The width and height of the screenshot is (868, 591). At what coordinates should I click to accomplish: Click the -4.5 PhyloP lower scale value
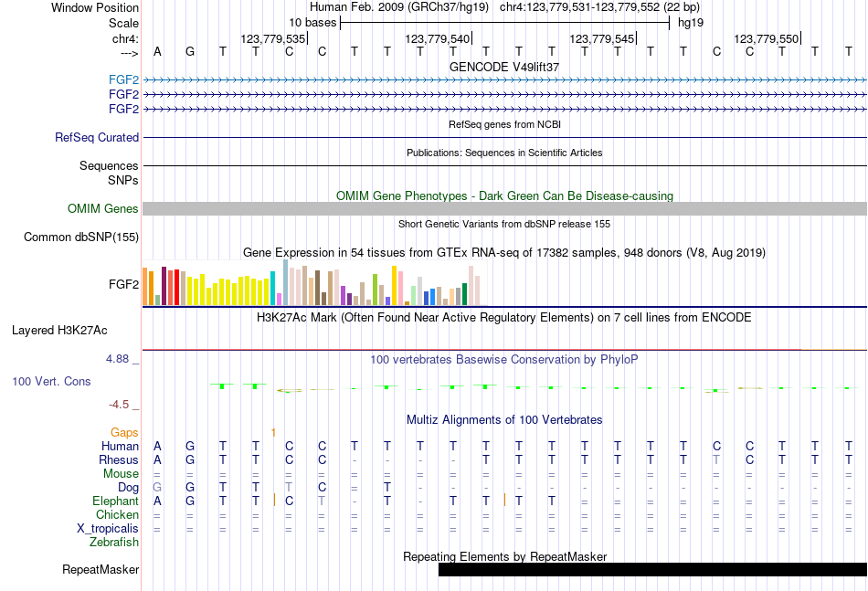[x=119, y=405]
